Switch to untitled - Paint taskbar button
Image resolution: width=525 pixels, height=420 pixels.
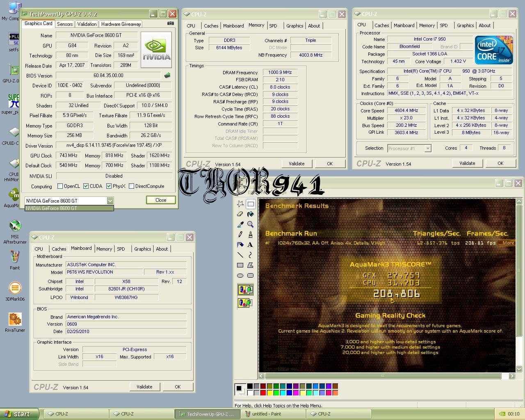(273, 414)
